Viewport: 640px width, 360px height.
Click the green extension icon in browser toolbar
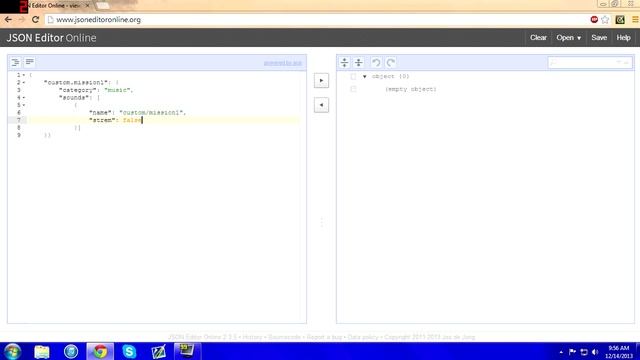[620, 20]
